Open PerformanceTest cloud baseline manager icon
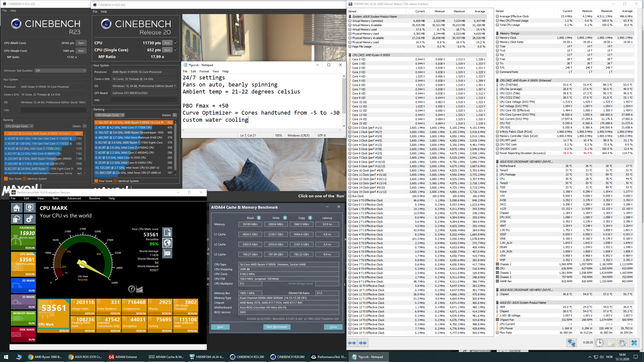This screenshot has height=362, width=644. [x=17, y=219]
